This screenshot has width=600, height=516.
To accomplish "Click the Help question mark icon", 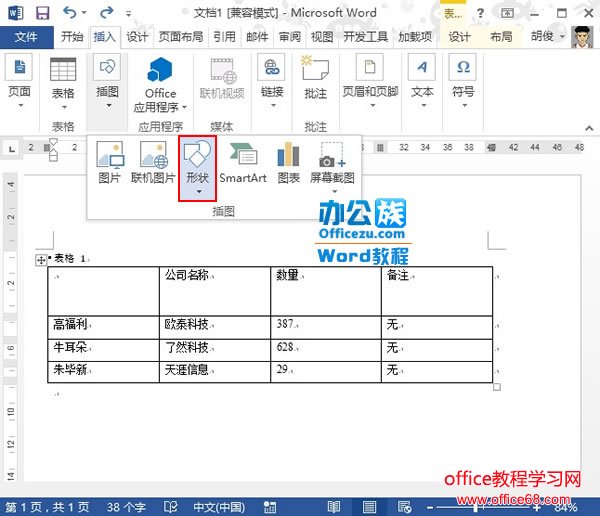I will click(480, 13).
